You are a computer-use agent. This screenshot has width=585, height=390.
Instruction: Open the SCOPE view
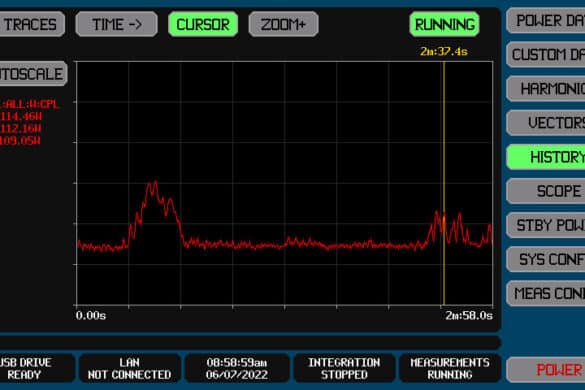546,191
